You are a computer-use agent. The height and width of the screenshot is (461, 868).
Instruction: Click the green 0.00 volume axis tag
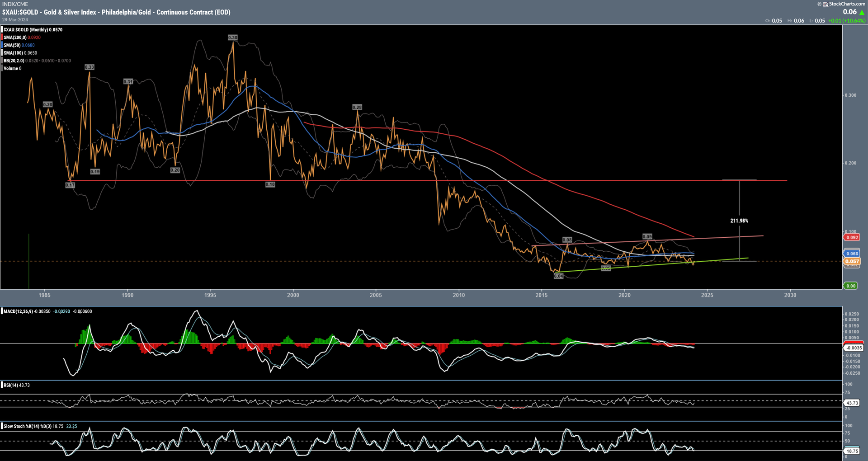(x=851, y=286)
